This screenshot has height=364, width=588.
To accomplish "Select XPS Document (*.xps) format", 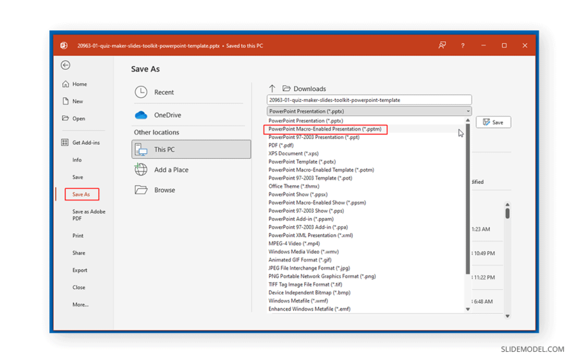I will point(293,153).
